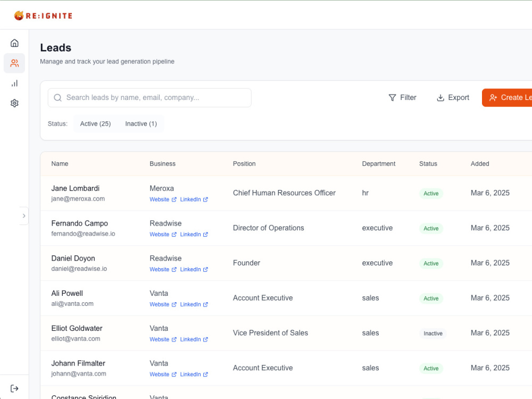The image size is (532, 399).
Task: Open Website link in Johann Filmalter row
Action: point(163,374)
